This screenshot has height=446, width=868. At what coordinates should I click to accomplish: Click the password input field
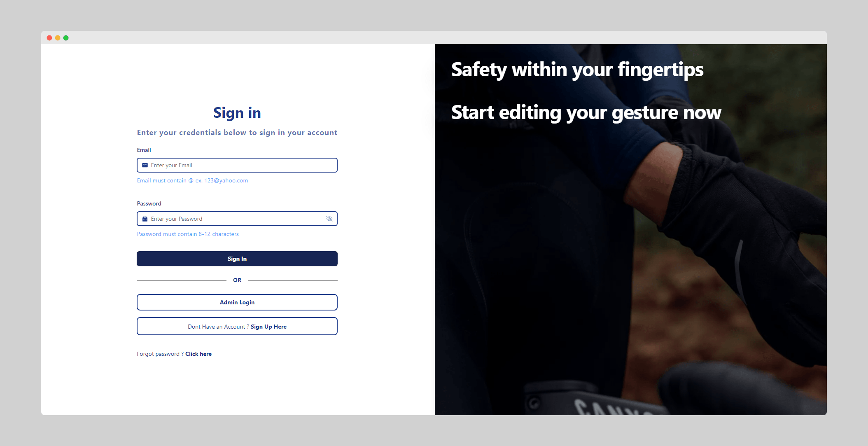click(x=237, y=218)
